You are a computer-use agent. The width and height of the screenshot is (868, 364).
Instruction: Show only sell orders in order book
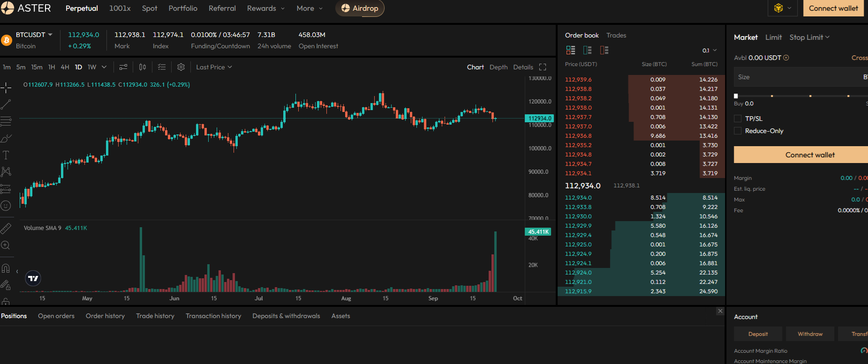(604, 50)
